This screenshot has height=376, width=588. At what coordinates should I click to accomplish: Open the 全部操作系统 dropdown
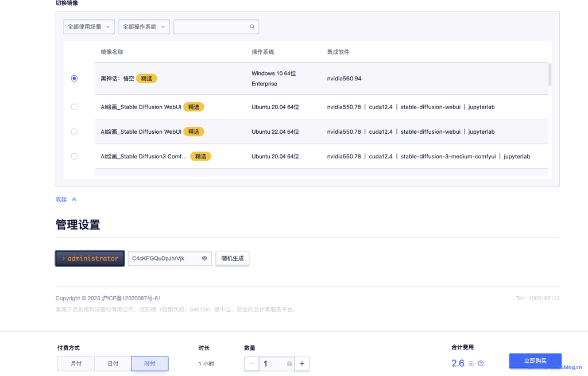pos(144,26)
